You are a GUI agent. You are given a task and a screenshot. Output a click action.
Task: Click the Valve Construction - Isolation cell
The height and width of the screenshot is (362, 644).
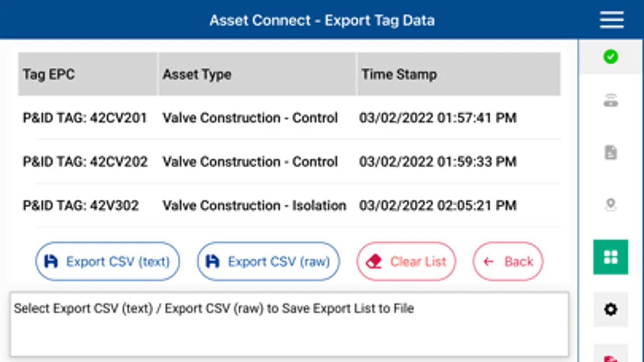coord(254,206)
